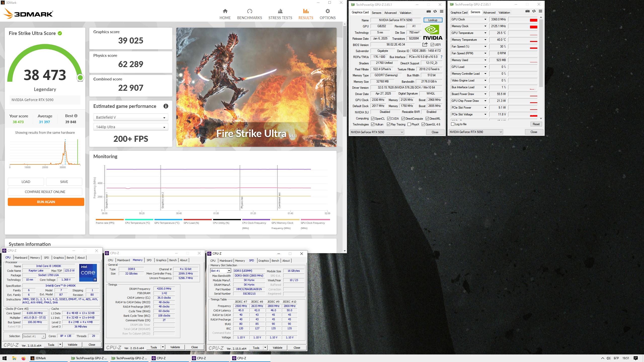Viewport: 644px width, 362px height.
Task: Toggle the Vulkan checkbox in GPU-Z
Action: point(373,124)
